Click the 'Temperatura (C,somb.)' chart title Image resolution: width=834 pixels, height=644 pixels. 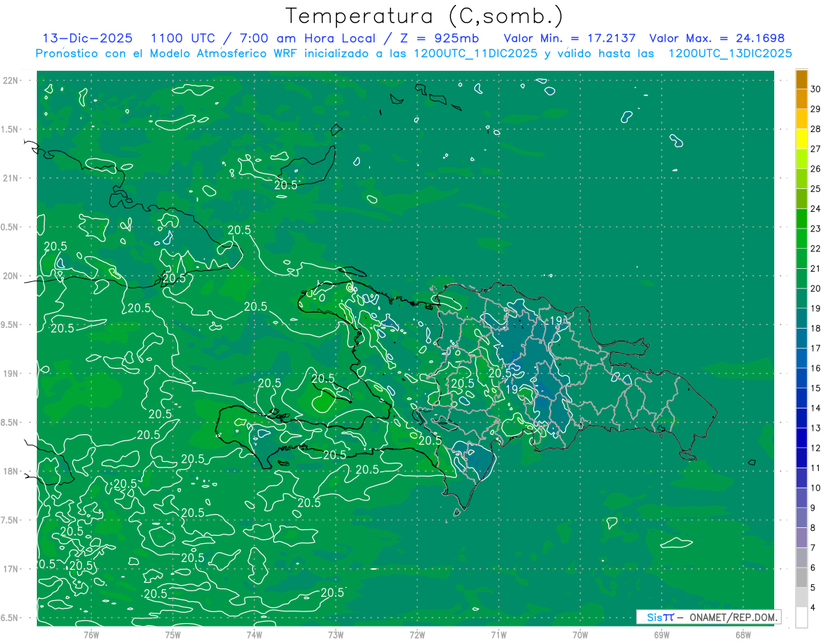(x=424, y=16)
